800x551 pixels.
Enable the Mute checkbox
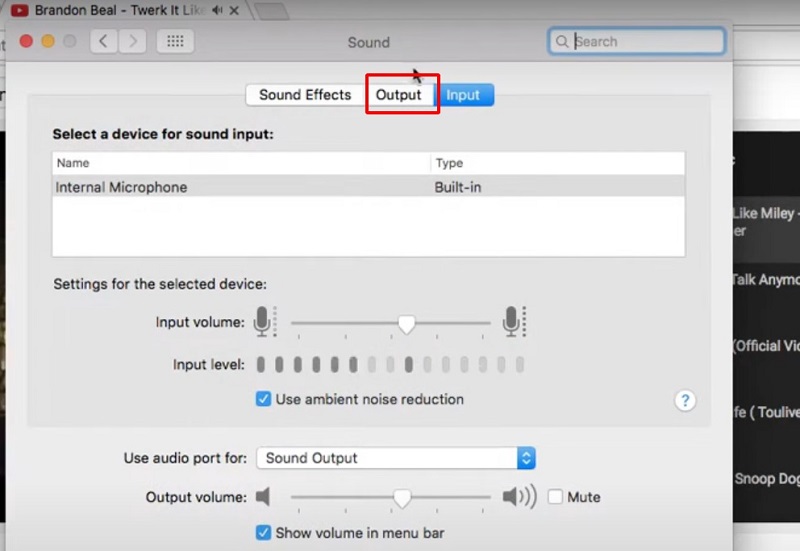click(556, 497)
